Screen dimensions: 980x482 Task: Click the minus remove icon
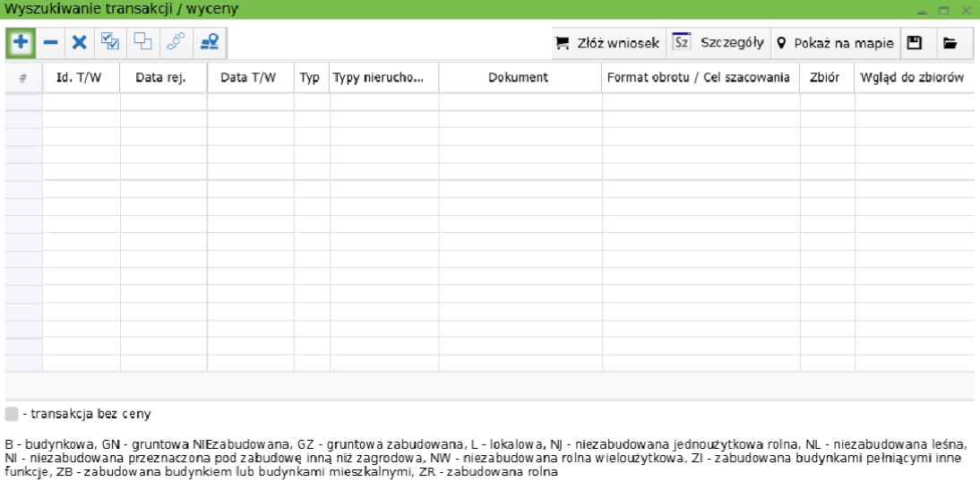pyautogui.click(x=51, y=42)
